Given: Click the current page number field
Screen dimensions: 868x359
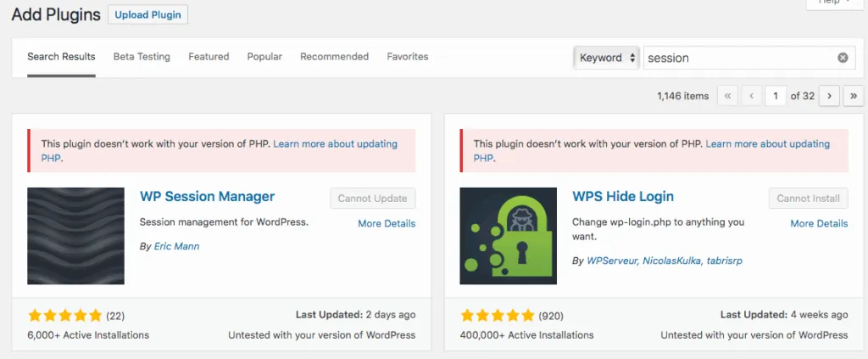Looking at the screenshot, I should 776,96.
